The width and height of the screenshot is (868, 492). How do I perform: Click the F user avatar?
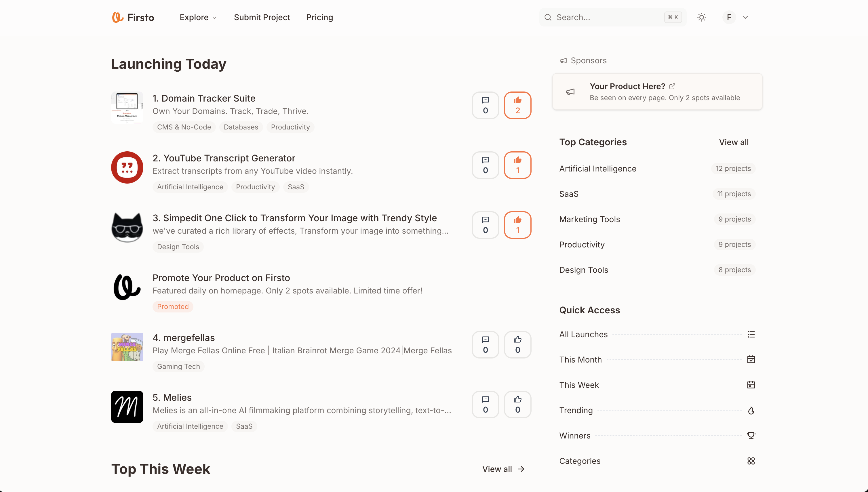click(x=729, y=17)
